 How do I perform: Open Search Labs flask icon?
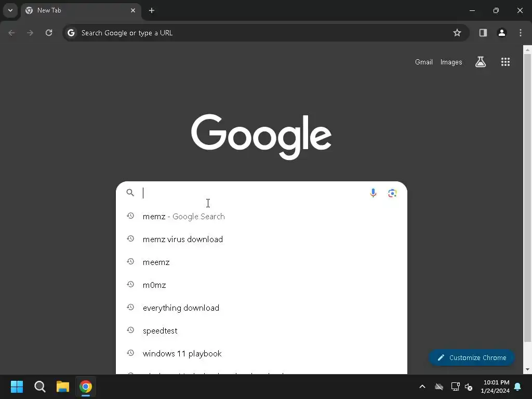pos(481,62)
